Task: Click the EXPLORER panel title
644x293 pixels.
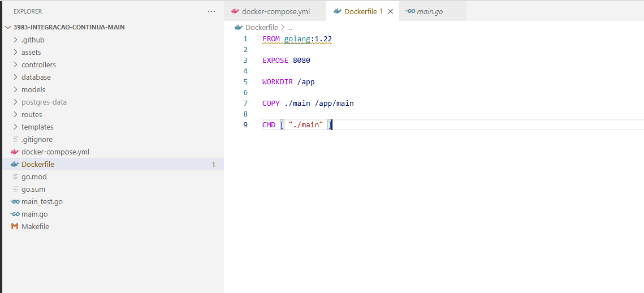Action: click(x=28, y=11)
